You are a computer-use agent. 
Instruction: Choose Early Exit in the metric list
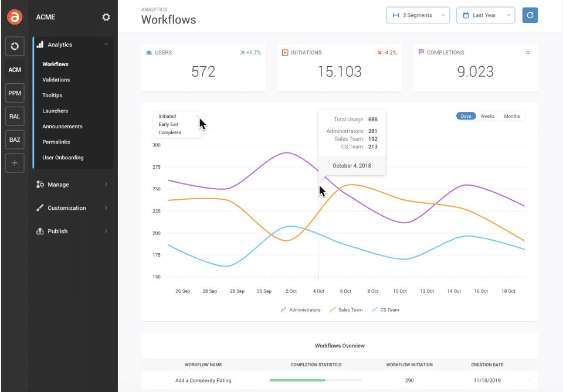click(168, 124)
